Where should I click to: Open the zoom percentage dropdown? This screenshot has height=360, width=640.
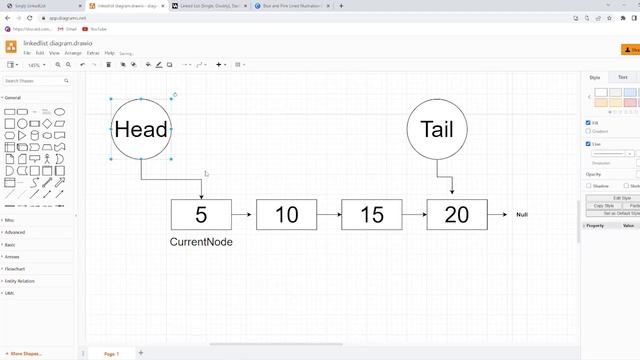[x=37, y=65]
